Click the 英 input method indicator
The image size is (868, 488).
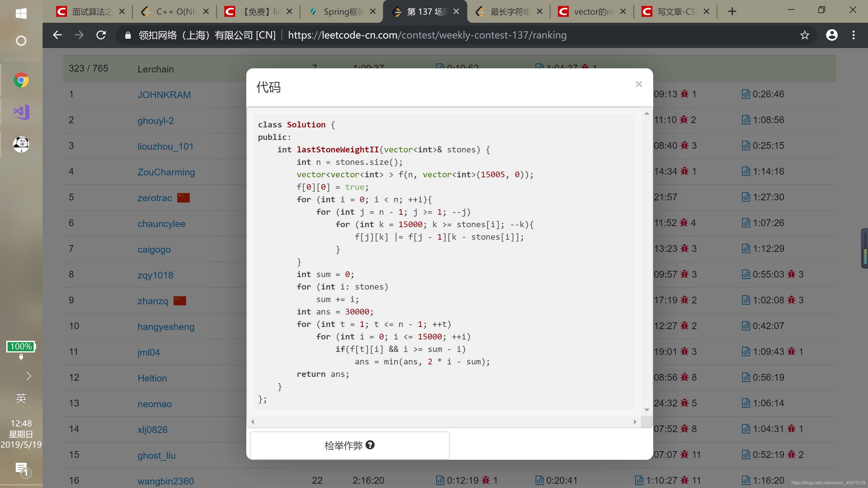(x=21, y=398)
